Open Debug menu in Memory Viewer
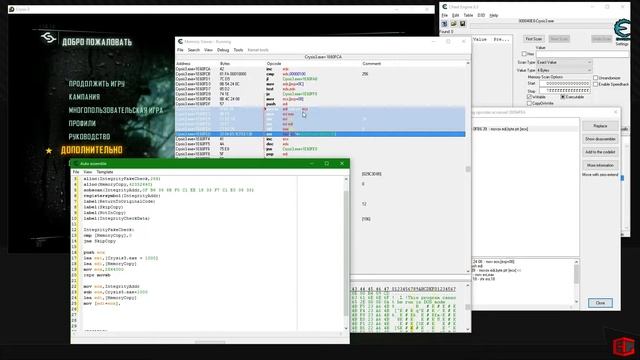 click(x=223, y=50)
